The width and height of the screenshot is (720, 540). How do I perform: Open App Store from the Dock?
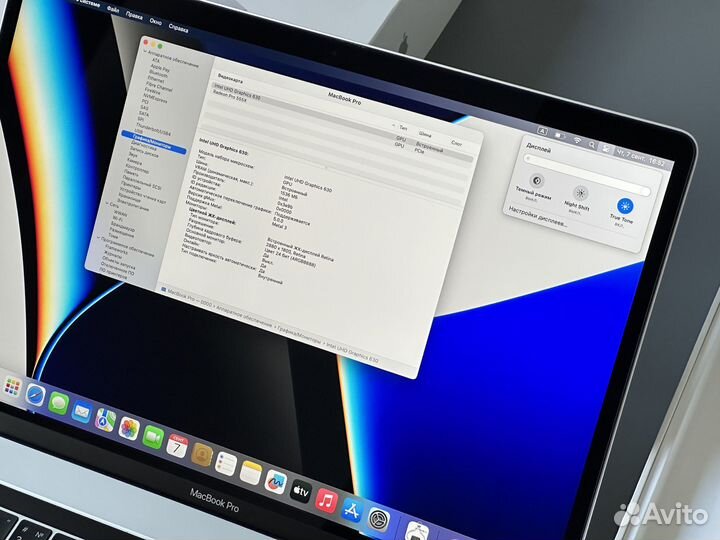coord(352,510)
